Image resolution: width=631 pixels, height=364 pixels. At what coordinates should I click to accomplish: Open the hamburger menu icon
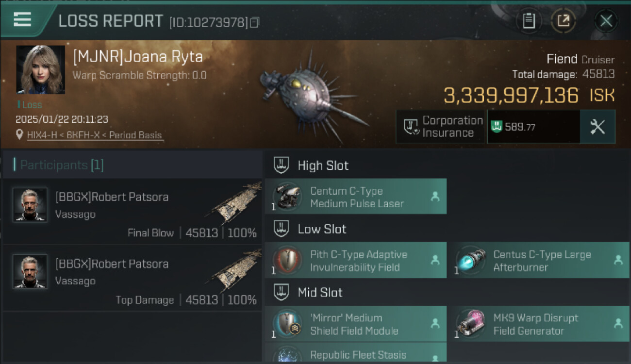pyautogui.click(x=22, y=19)
